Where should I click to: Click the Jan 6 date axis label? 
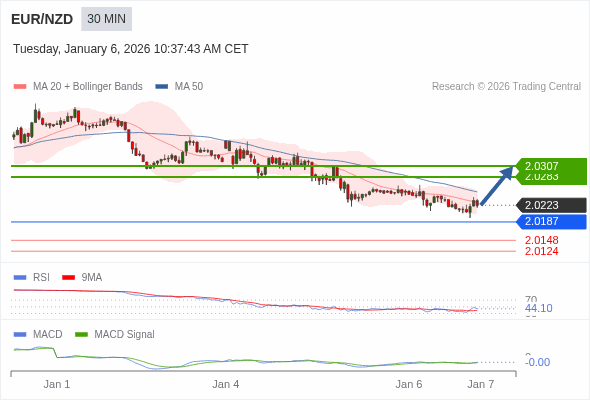coord(409,384)
